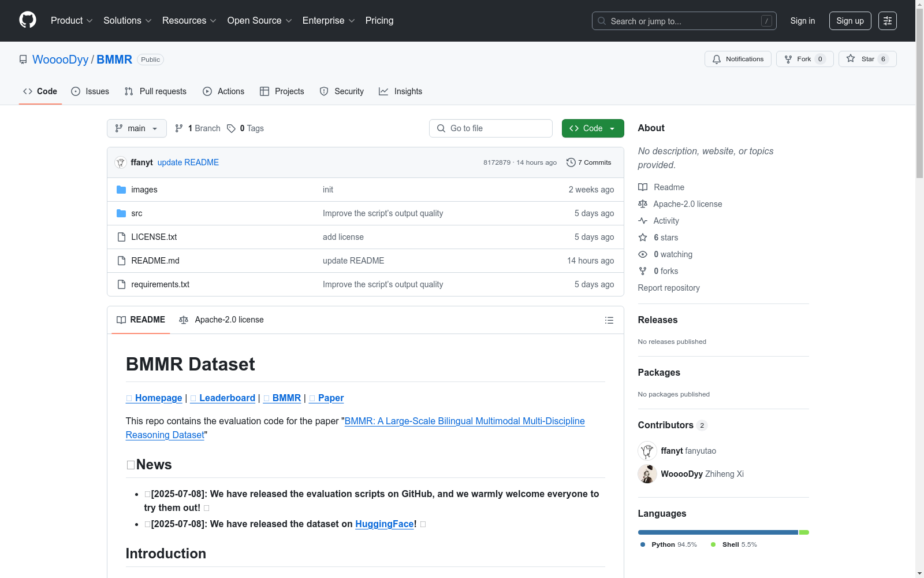Expand the Product menu
924x578 pixels.
tap(72, 21)
